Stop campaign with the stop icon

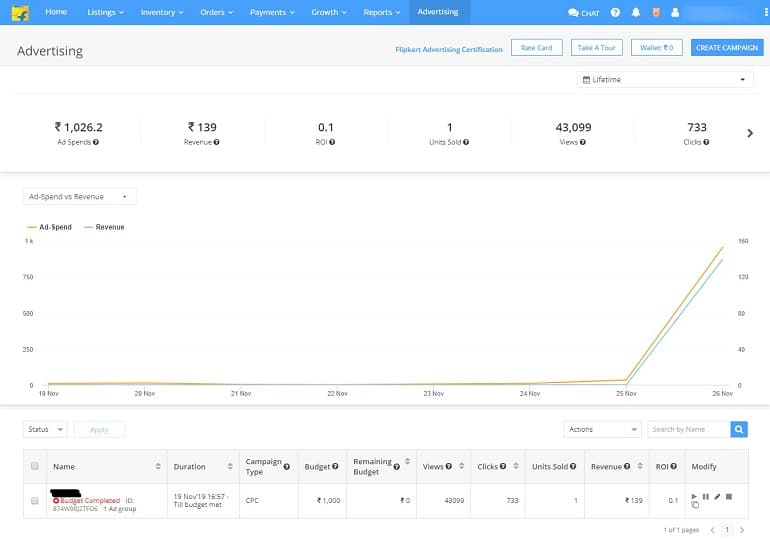[x=729, y=497]
